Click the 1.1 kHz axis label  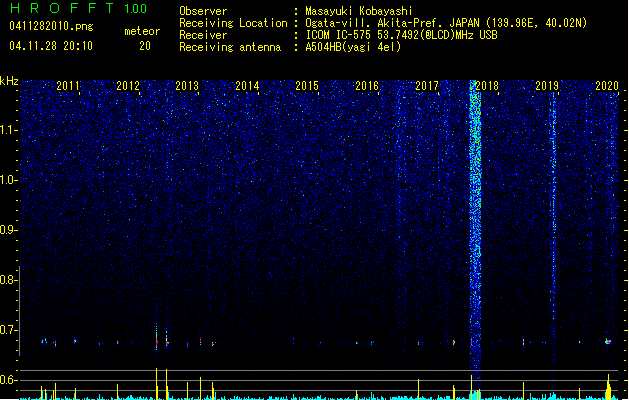pos(9,130)
